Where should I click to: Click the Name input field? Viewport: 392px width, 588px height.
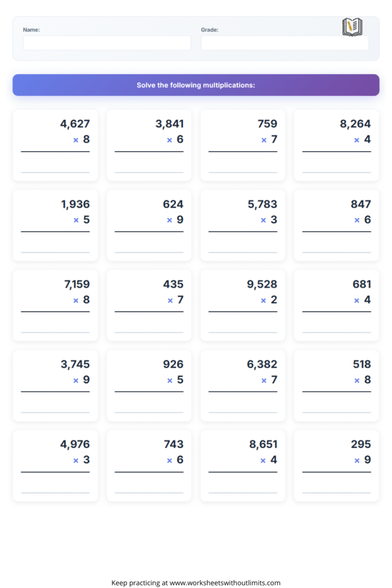pyautogui.click(x=107, y=43)
